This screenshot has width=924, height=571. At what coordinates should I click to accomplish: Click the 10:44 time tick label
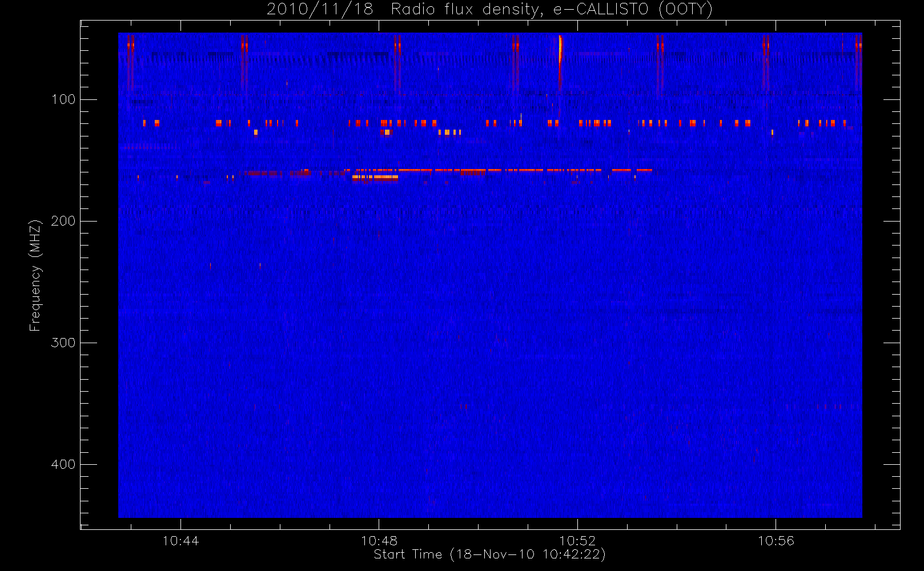(180, 541)
